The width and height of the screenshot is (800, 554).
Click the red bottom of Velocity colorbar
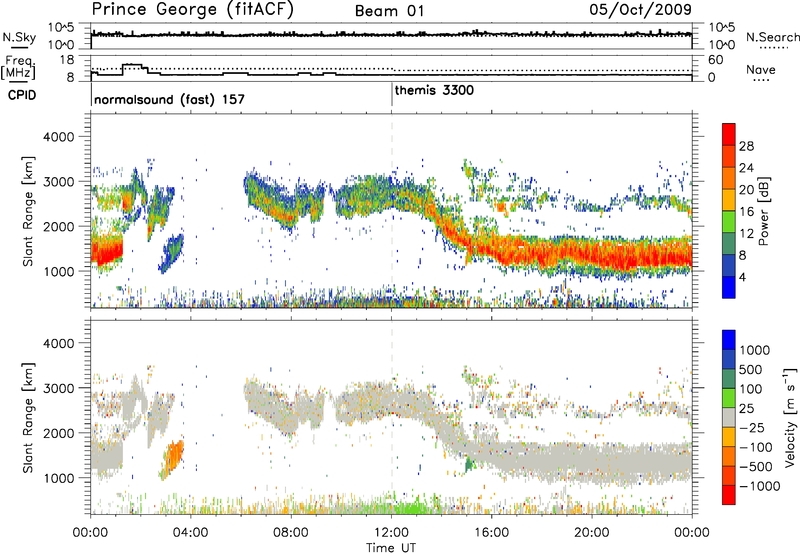[729, 495]
